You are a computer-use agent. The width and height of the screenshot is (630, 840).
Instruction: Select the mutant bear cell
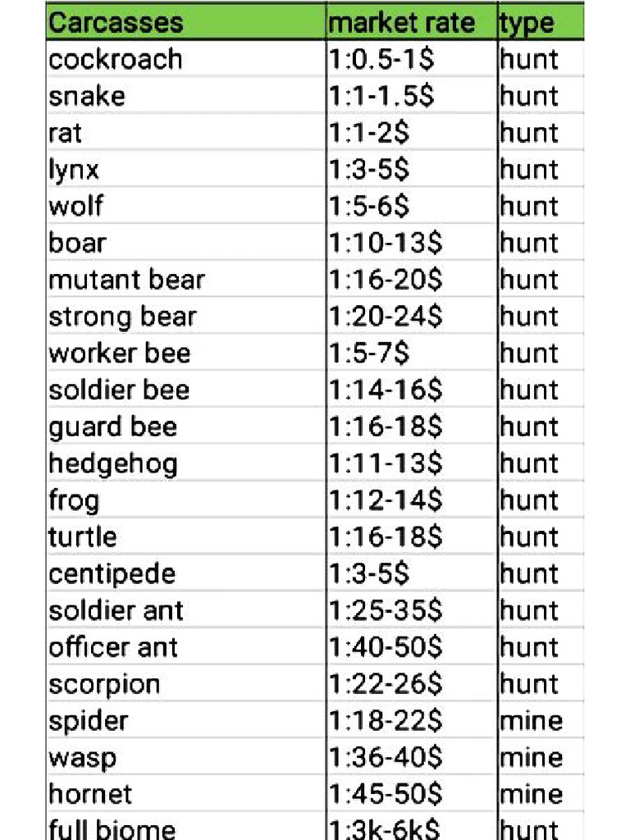coord(126,280)
